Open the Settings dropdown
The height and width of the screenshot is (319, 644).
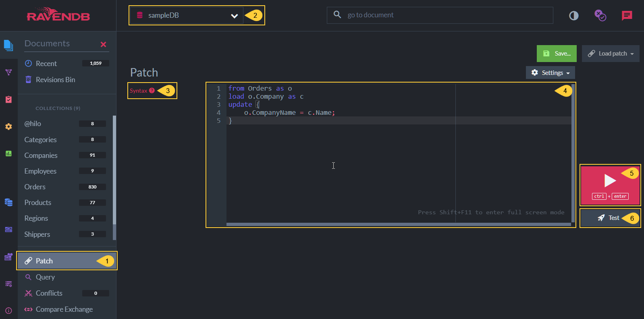(551, 72)
